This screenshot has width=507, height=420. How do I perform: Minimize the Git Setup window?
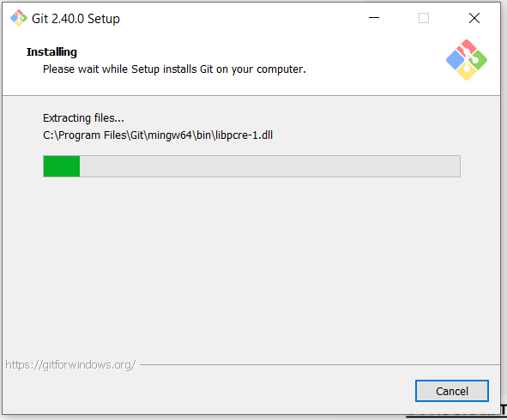pyautogui.click(x=374, y=18)
